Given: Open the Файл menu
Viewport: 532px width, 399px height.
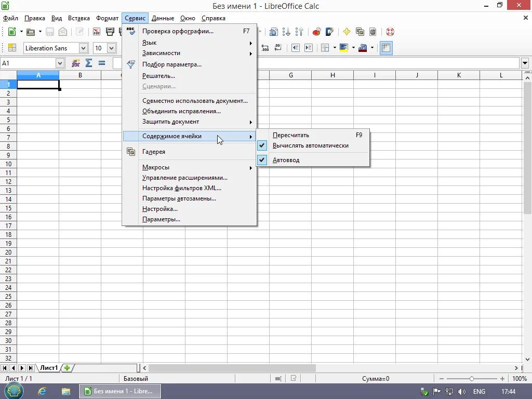Looking at the screenshot, I should tap(10, 18).
